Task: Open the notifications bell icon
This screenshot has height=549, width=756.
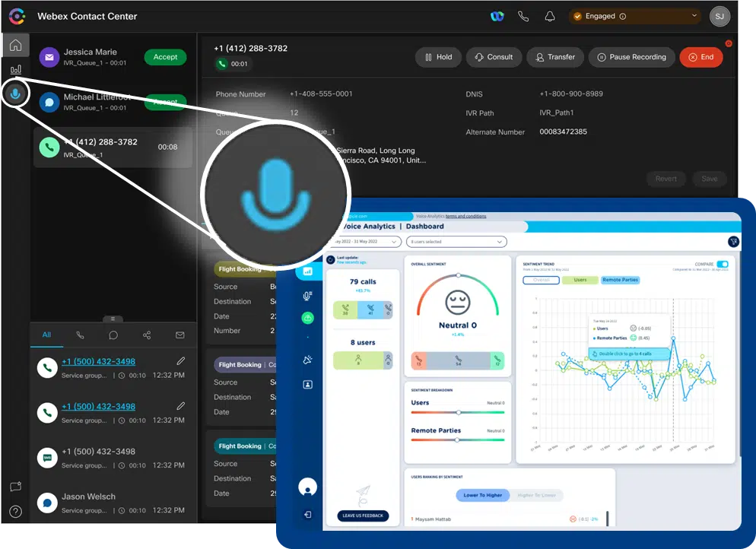Action: click(550, 16)
